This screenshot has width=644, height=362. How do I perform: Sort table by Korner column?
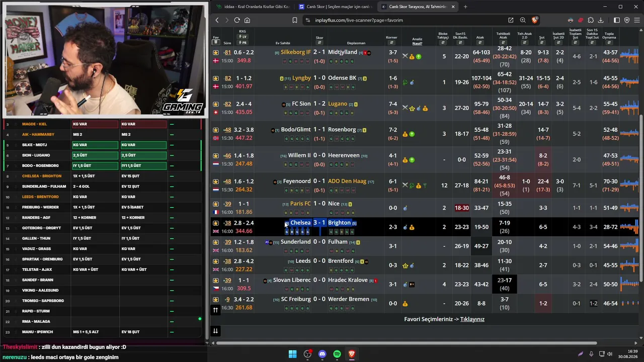click(391, 43)
